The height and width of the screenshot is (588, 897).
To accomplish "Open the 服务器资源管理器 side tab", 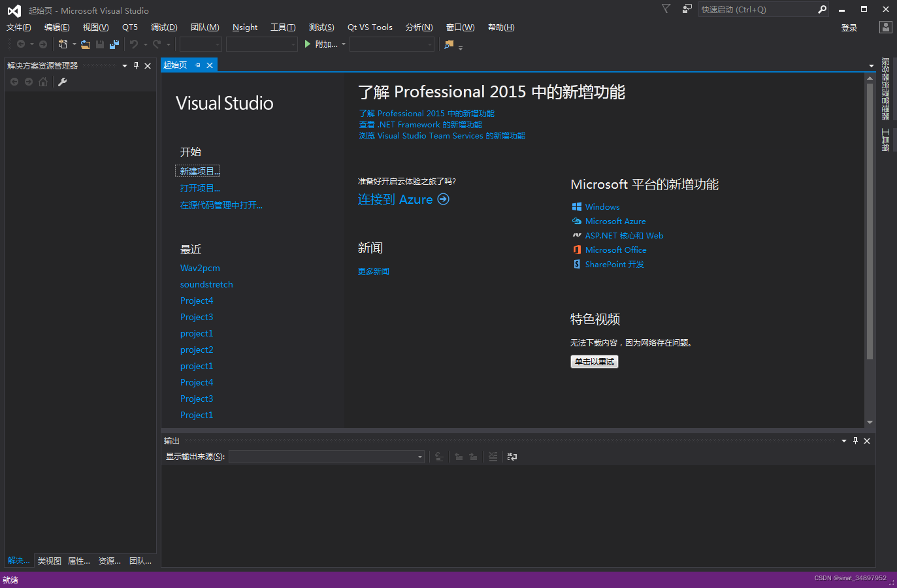I will [x=886, y=89].
